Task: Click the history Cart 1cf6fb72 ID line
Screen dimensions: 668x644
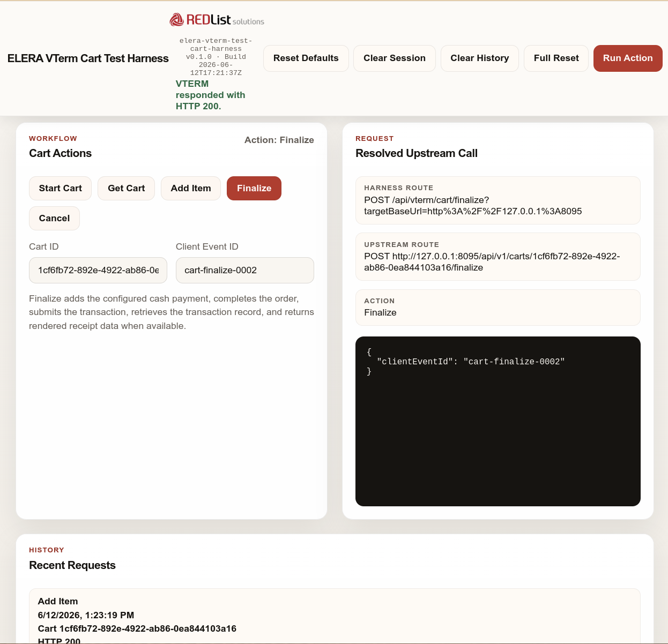Action: point(137,628)
